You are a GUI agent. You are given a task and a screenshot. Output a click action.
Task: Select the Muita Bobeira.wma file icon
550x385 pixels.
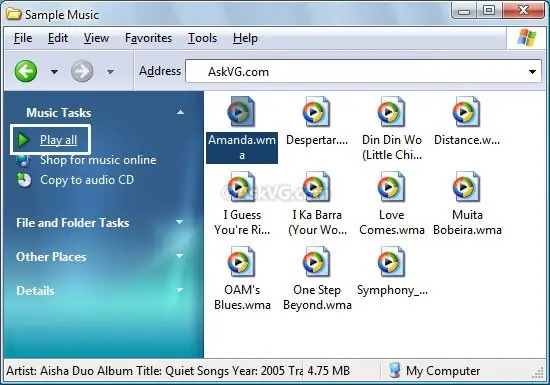pos(467,187)
